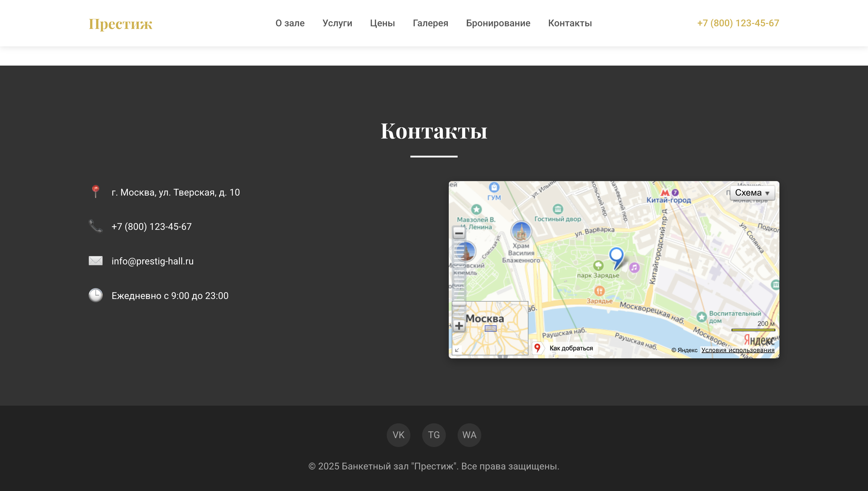Go to Бронирование menu section
868x491 pixels.
(x=498, y=23)
